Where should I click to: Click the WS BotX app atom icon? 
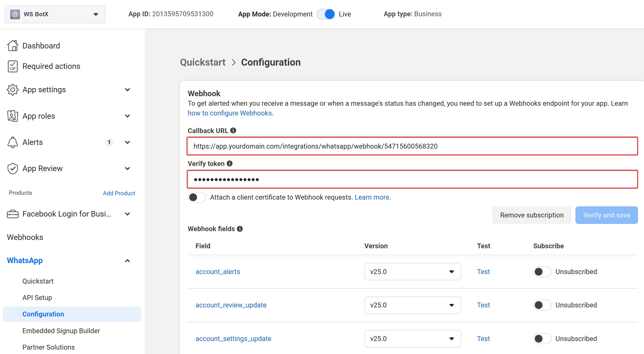[x=15, y=14]
